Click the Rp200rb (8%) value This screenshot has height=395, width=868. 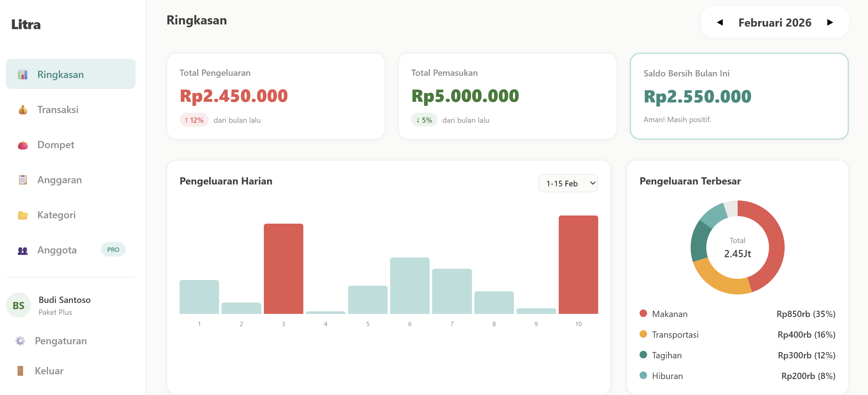[808, 376]
